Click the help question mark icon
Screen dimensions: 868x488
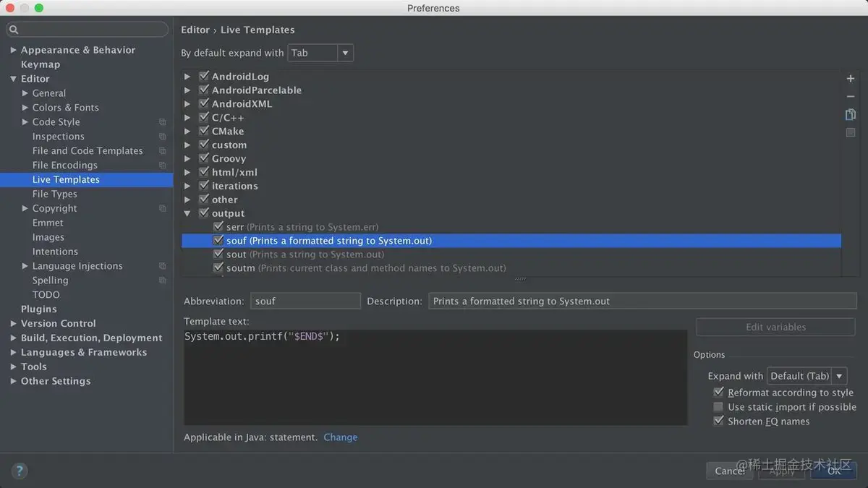[x=20, y=470]
